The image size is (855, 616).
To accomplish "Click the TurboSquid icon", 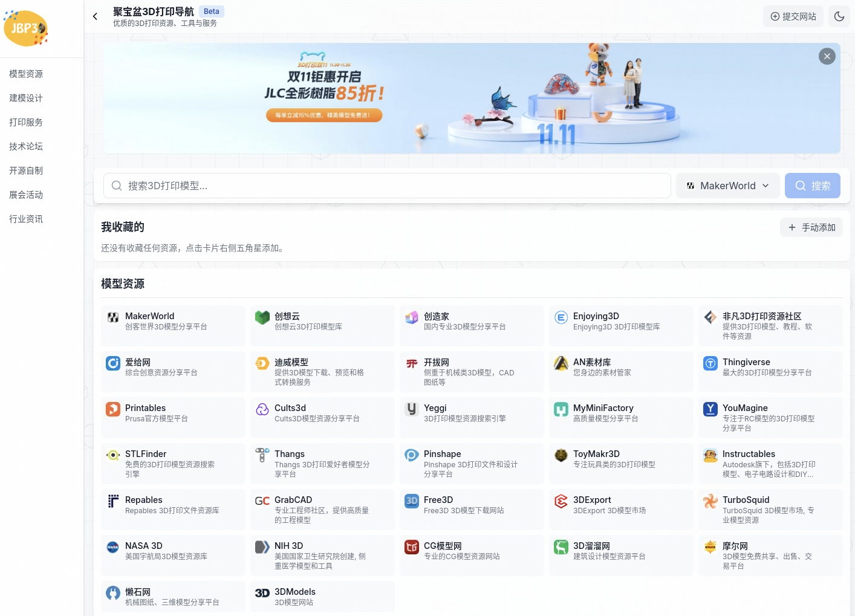I will [710, 501].
